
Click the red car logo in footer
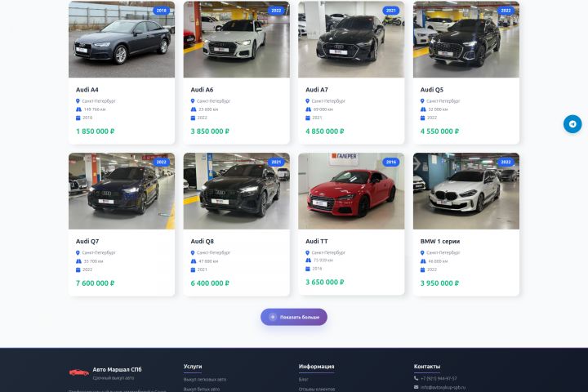[79, 372]
